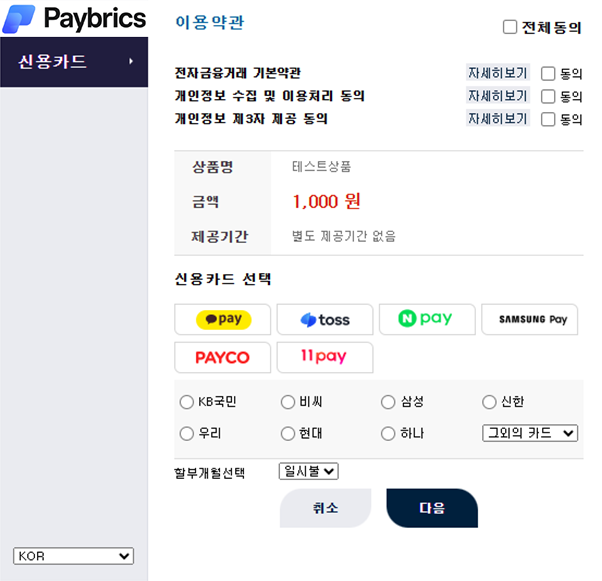The width and height of the screenshot is (602, 581).
Task: Choose 11pay payment option
Action: (325, 357)
